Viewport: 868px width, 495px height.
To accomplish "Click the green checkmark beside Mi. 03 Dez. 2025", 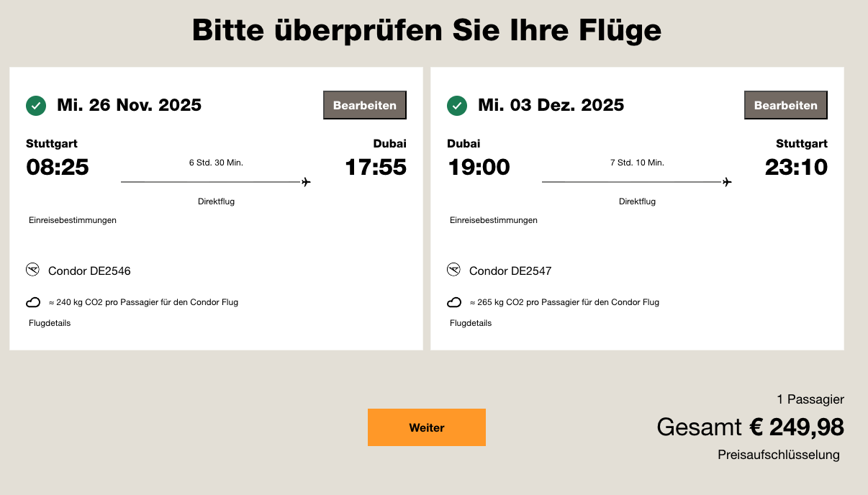I will coord(457,106).
